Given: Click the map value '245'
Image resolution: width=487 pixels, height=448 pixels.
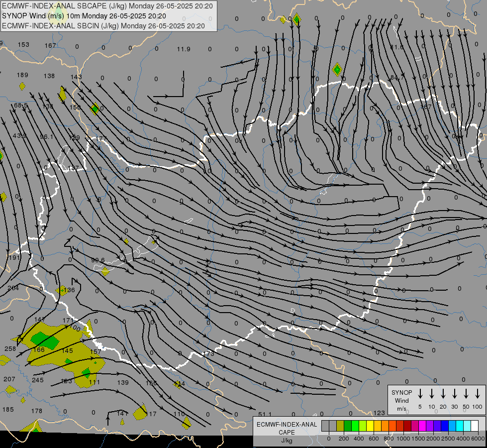Looking at the screenshot, I should [x=38, y=380].
